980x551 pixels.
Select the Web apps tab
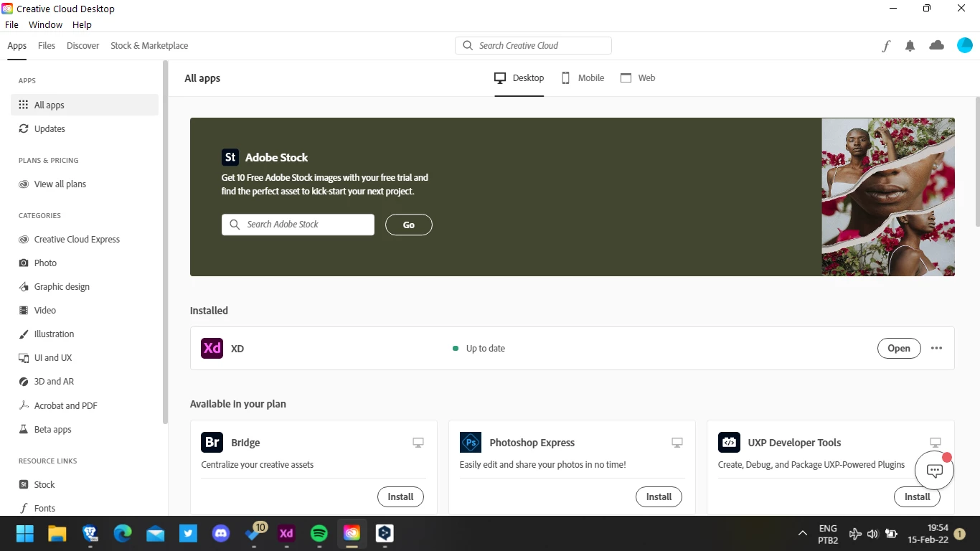pos(638,77)
